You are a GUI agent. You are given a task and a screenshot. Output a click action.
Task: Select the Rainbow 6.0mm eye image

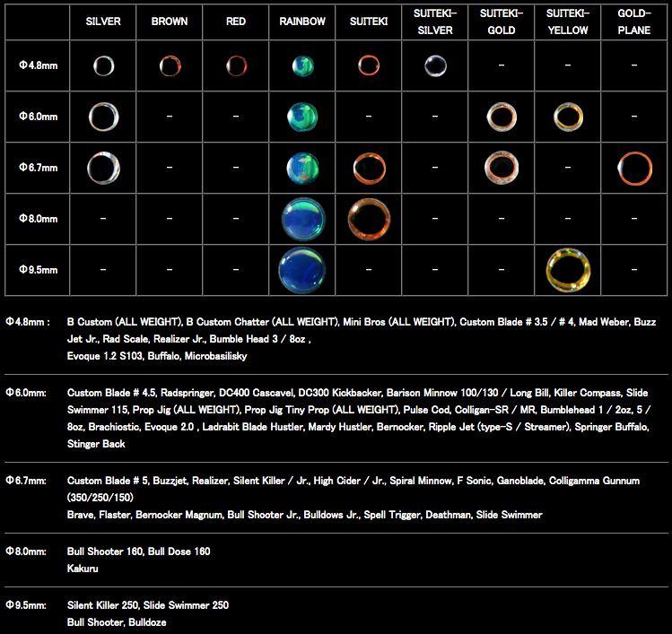[x=302, y=117]
